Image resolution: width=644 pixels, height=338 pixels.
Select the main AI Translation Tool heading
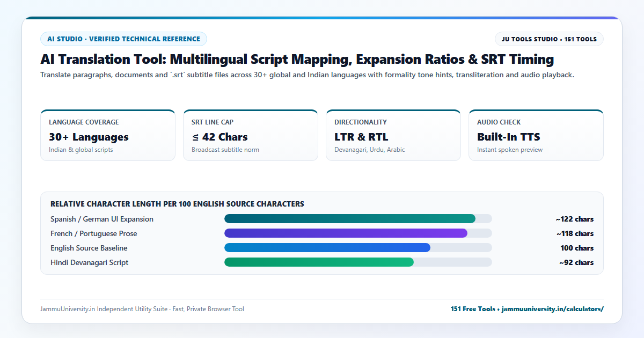click(x=297, y=59)
